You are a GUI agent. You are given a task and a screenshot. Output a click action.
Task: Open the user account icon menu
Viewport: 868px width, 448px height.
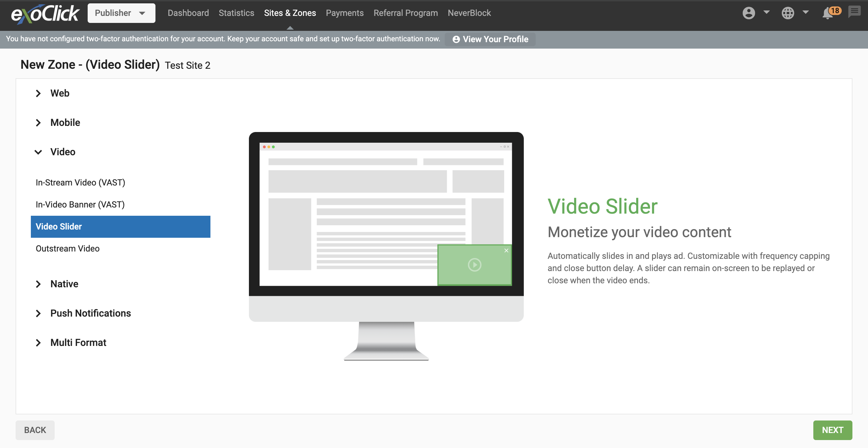point(749,13)
